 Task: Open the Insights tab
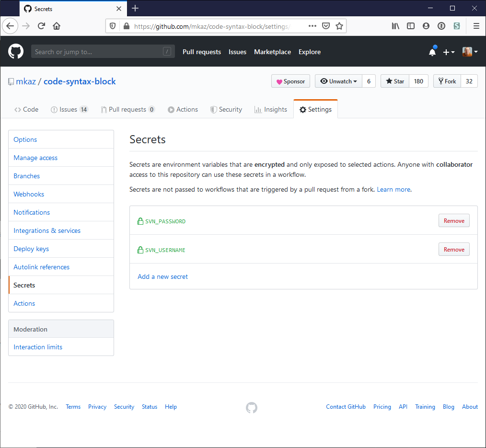coord(271,109)
